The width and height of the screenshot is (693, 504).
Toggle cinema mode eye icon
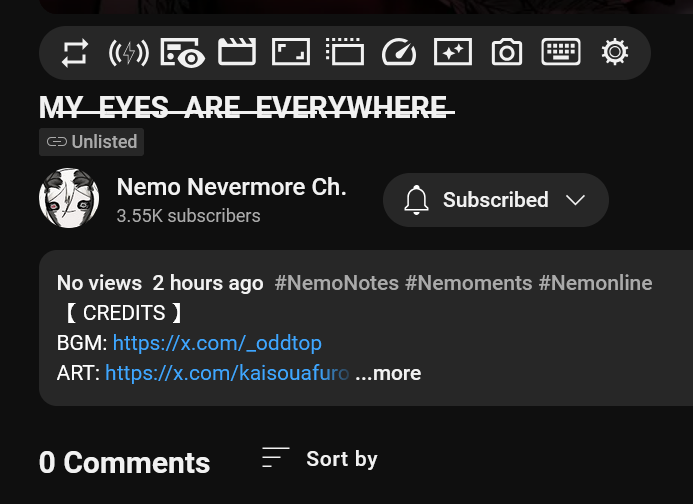pyautogui.click(x=183, y=53)
